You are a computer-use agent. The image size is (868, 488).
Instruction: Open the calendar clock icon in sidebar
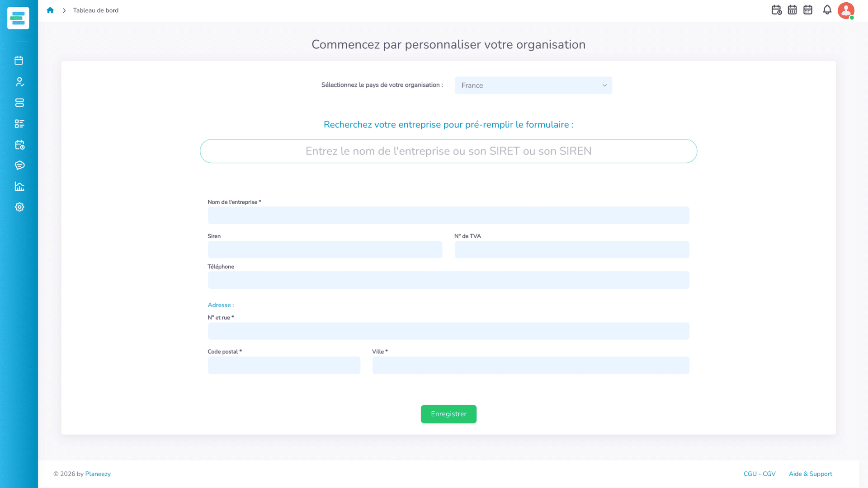(x=19, y=145)
